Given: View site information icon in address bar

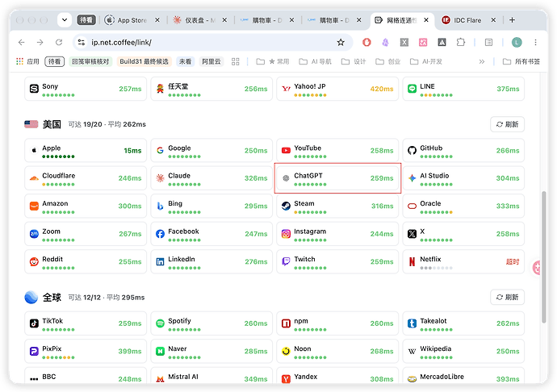Looking at the screenshot, I should coord(82,43).
